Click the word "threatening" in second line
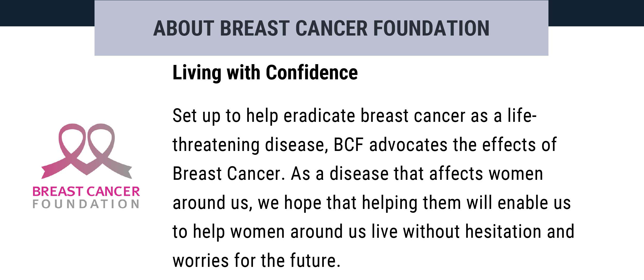 (x=216, y=145)
